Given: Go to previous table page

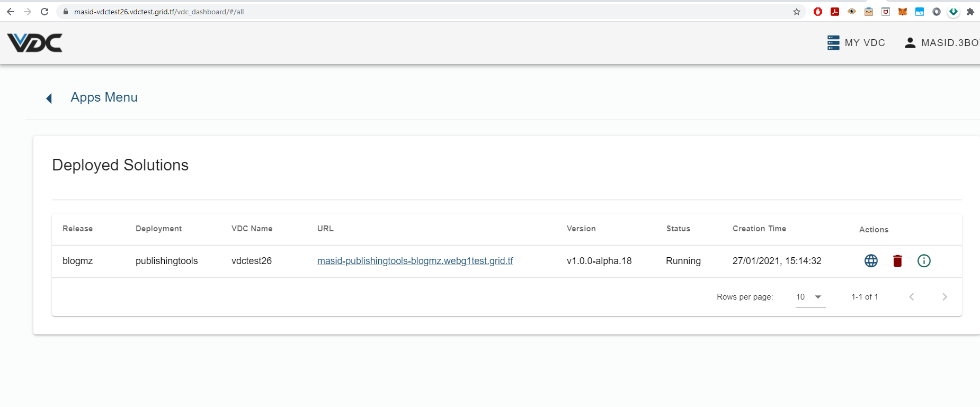Looking at the screenshot, I should point(912,297).
